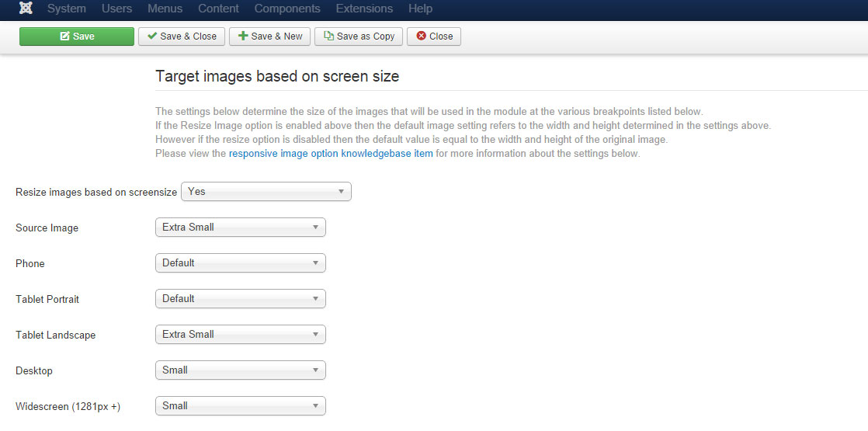Viewport: 868px width, 431px height.
Task: Open the Components menu
Action: coord(287,9)
